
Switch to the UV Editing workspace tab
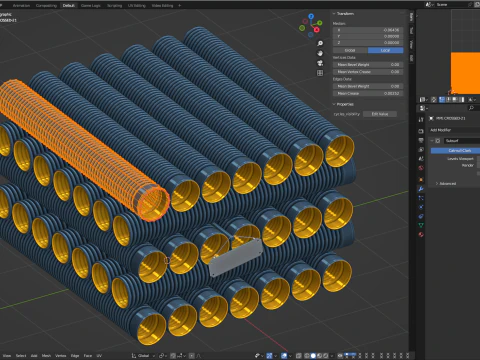137,5
